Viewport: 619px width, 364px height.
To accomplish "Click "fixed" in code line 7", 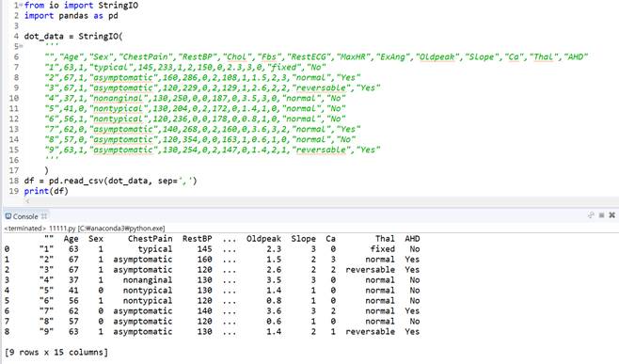I will 284,67.
